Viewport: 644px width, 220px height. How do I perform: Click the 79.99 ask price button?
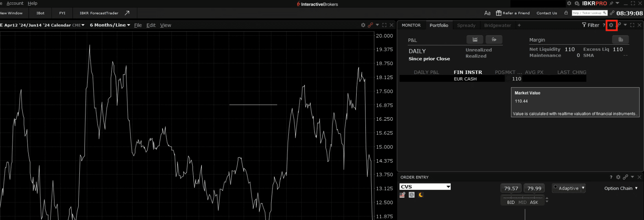click(x=534, y=188)
